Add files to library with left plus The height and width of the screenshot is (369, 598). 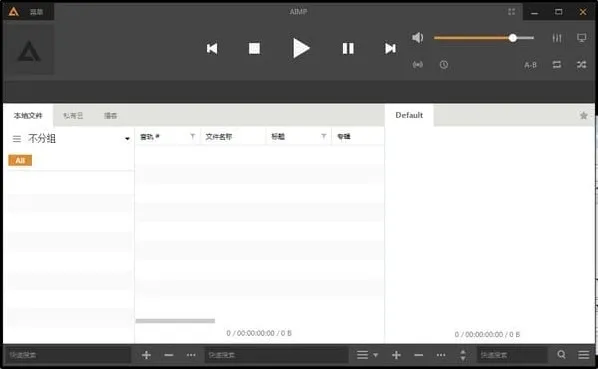pyautogui.click(x=146, y=355)
